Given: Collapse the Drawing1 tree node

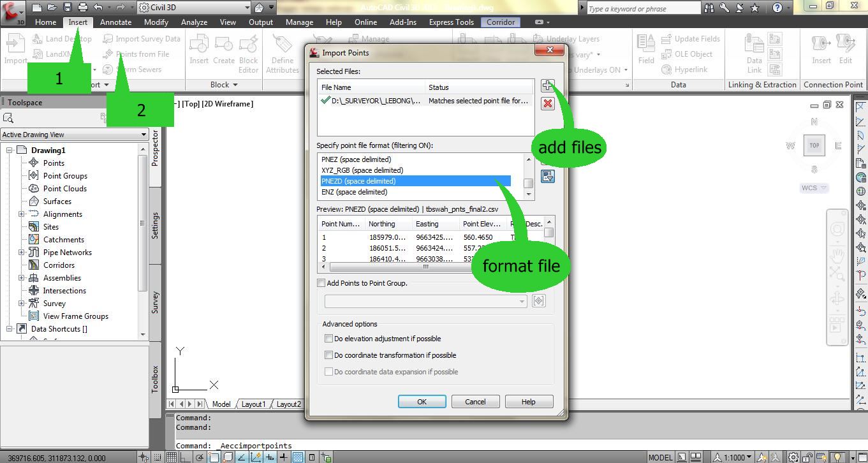Looking at the screenshot, I should [x=10, y=151].
